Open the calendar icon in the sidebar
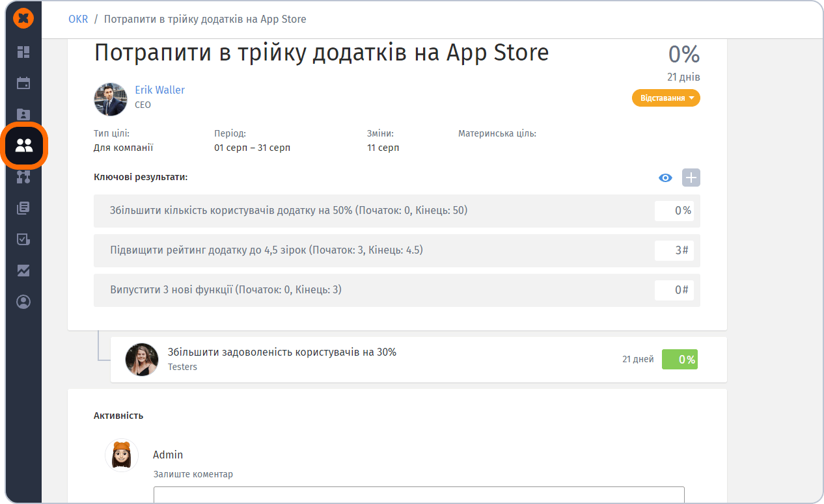This screenshot has height=504, width=824. 23,83
